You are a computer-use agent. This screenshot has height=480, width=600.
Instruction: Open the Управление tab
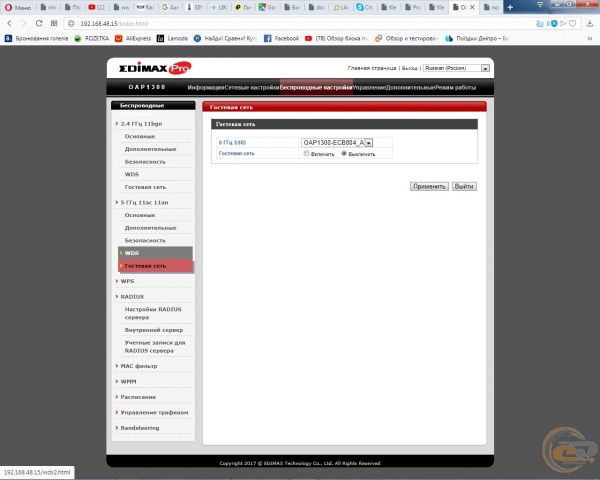pos(369,88)
